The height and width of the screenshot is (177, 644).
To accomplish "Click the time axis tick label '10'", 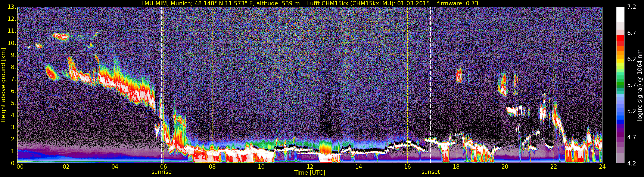I will (x=261, y=167).
